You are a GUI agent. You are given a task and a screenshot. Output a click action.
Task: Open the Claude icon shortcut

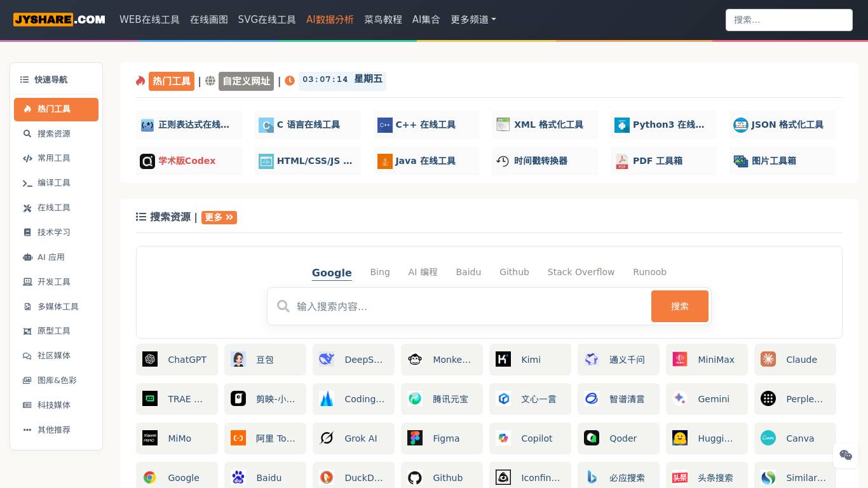pos(768,360)
